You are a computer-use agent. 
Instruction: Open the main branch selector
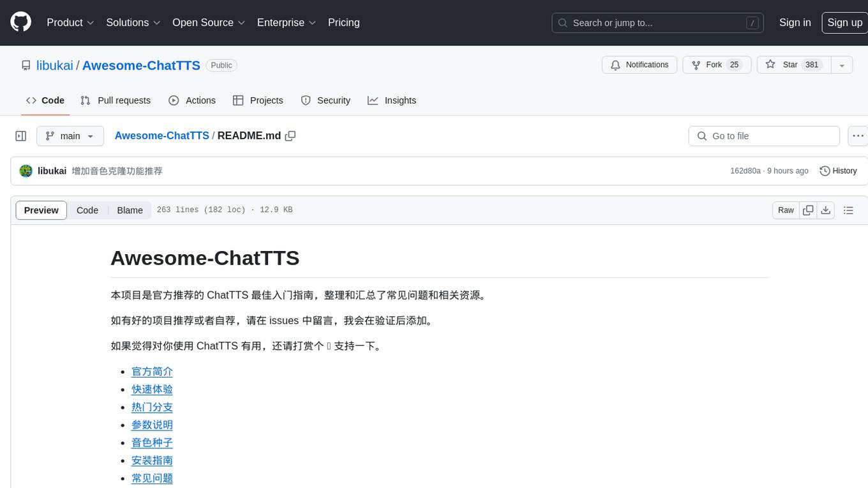70,136
